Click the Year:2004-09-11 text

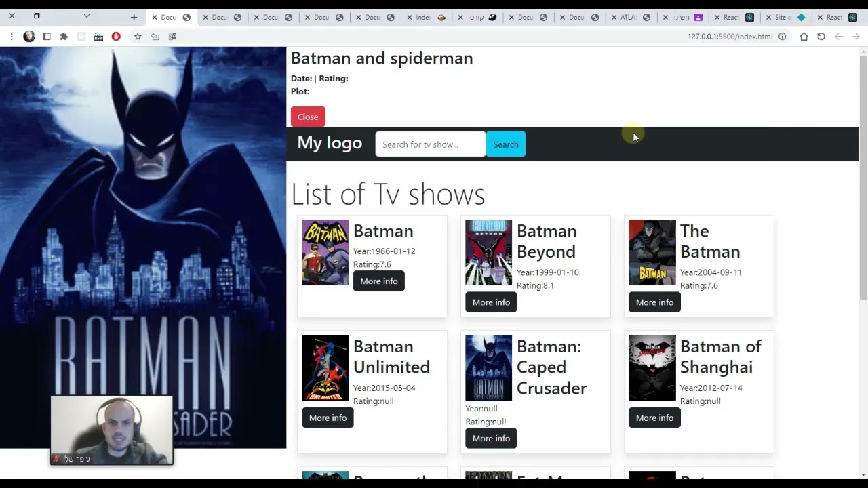coord(711,272)
